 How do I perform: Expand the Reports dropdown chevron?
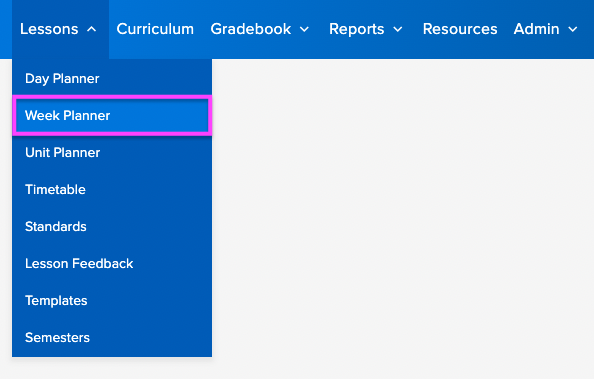(x=398, y=29)
